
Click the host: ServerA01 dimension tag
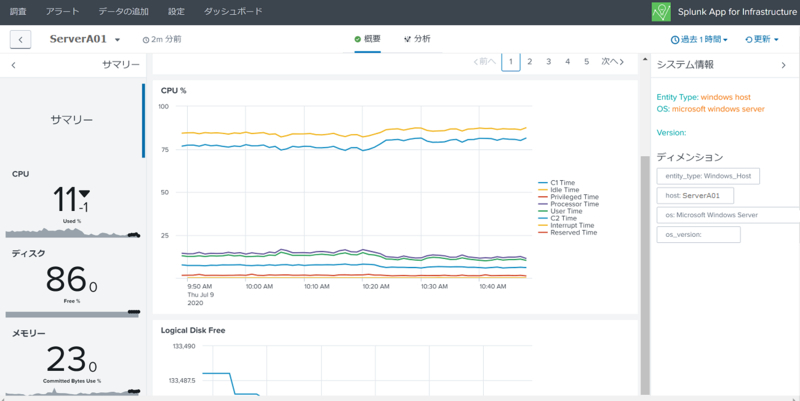(x=695, y=195)
